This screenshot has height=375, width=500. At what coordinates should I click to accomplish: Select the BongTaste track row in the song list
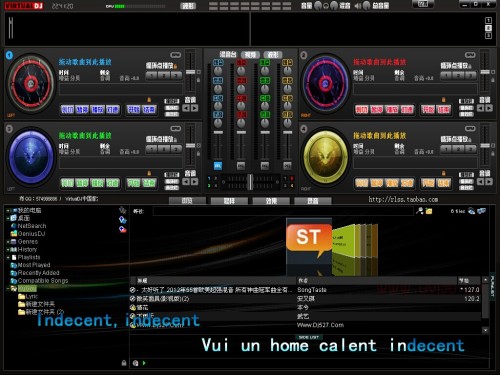click(305, 290)
